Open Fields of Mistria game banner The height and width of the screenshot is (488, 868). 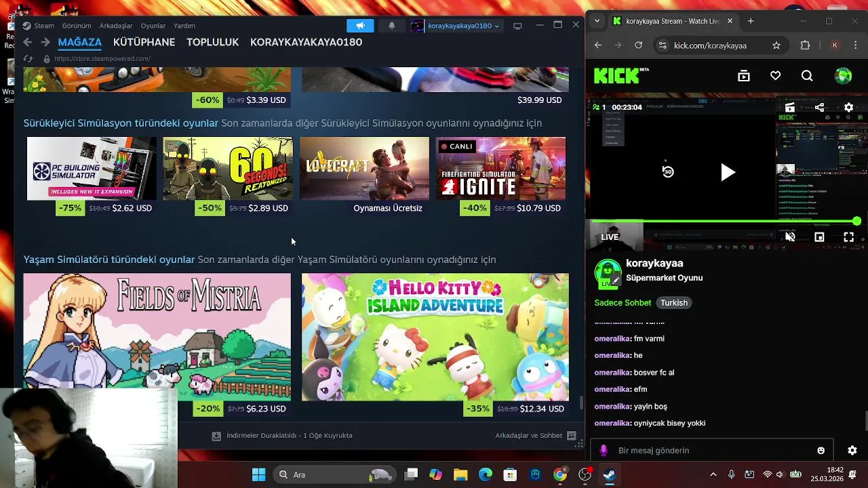click(x=157, y=337)
